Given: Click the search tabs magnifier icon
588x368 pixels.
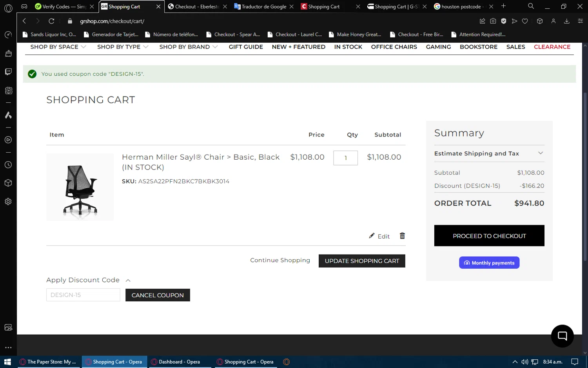Looking at the screenshot, I should [531, 6].
